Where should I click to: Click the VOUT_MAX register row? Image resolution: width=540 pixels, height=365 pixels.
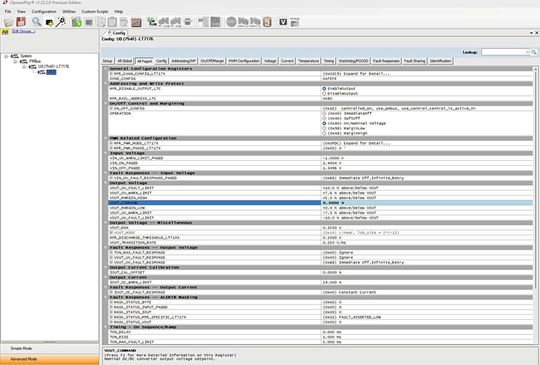coord(321,228)
